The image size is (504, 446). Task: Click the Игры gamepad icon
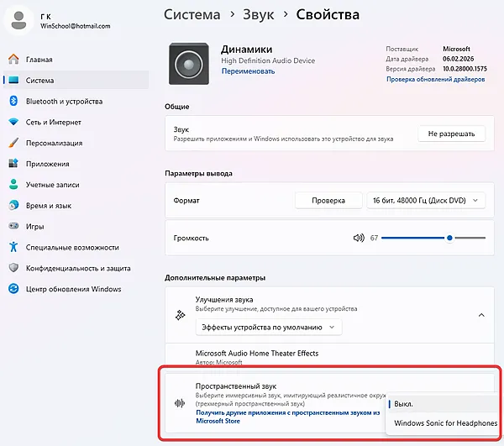13,226
